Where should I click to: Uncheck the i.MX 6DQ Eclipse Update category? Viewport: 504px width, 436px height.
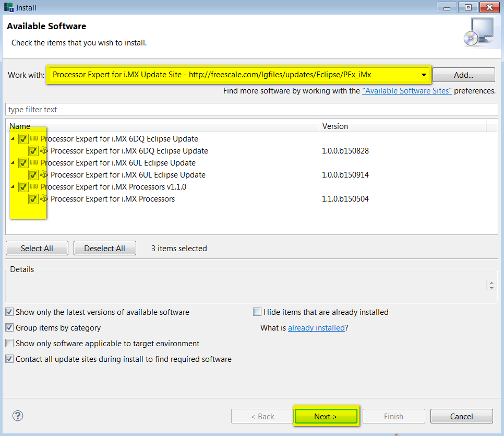click(23, 139)
